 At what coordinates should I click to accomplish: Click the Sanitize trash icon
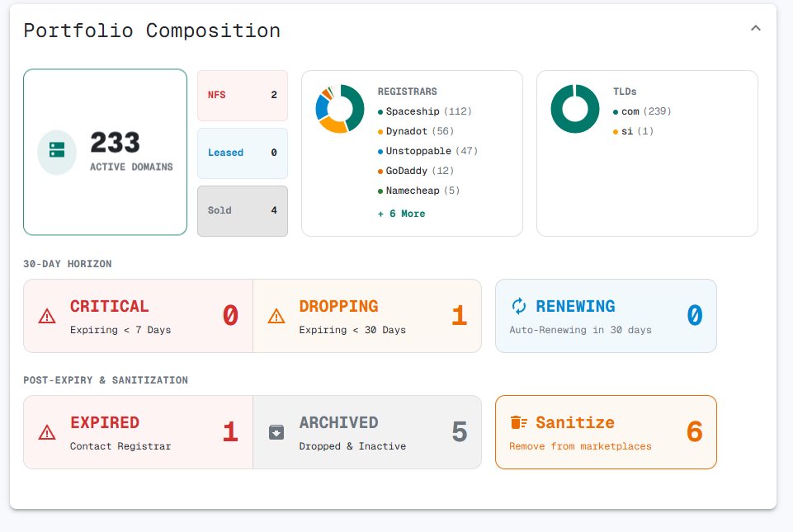[x=519, y=422]
